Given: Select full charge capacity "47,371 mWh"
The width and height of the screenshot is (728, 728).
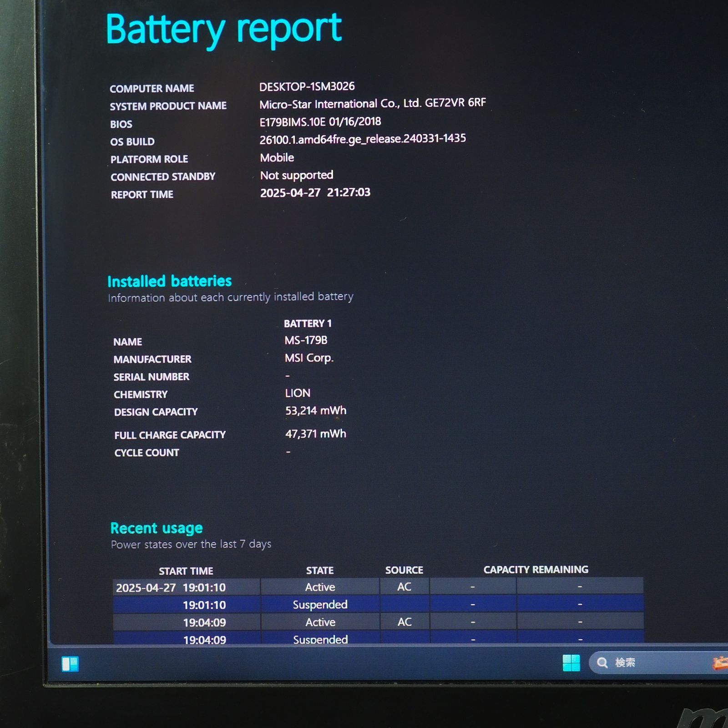Looking at the screenshot, I should pyautogui.click(x=316, y=434).
